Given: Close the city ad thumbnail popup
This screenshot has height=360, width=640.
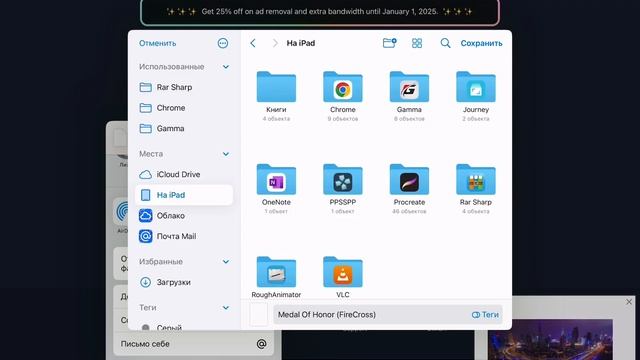Looking at the screenshot, I should (x=629, y=302).
